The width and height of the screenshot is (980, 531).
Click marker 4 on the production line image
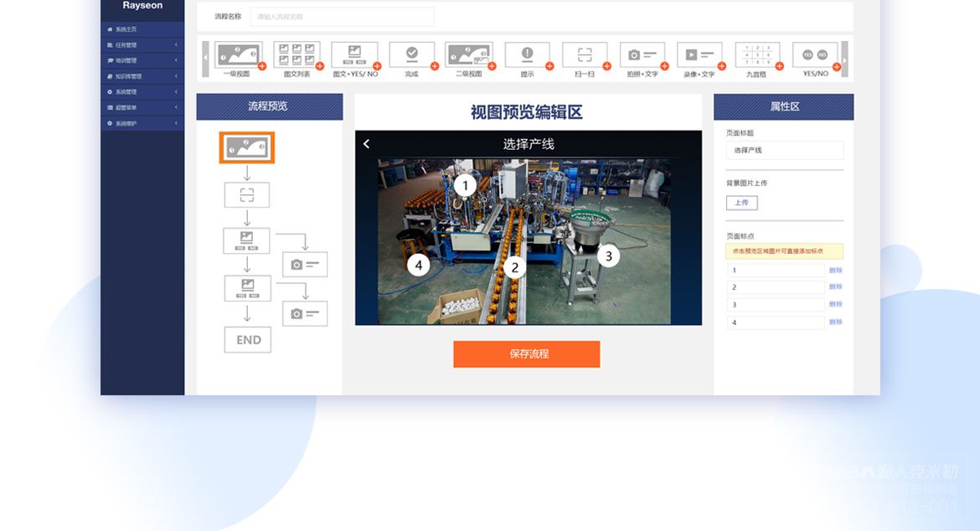(x=419, y=265)
